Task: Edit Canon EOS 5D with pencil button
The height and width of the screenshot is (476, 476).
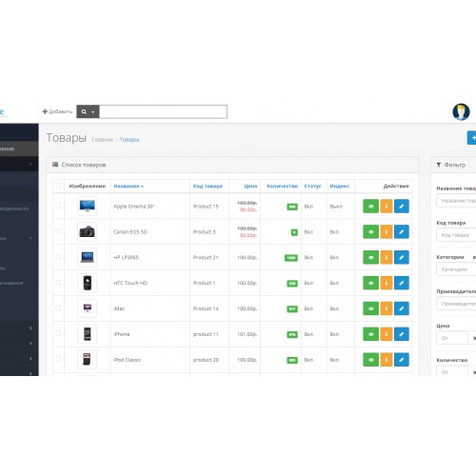Action: pyautogui.click(x=402, y=232)
